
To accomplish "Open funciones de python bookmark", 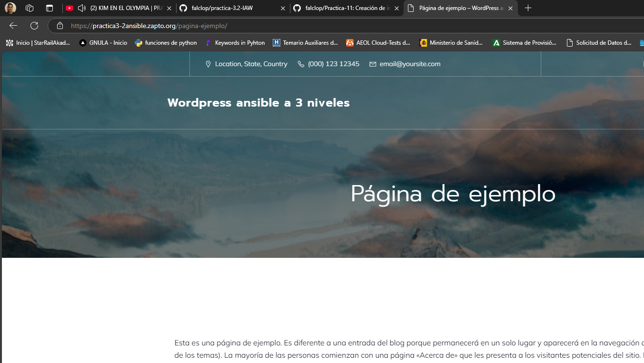I will [166, 43].
